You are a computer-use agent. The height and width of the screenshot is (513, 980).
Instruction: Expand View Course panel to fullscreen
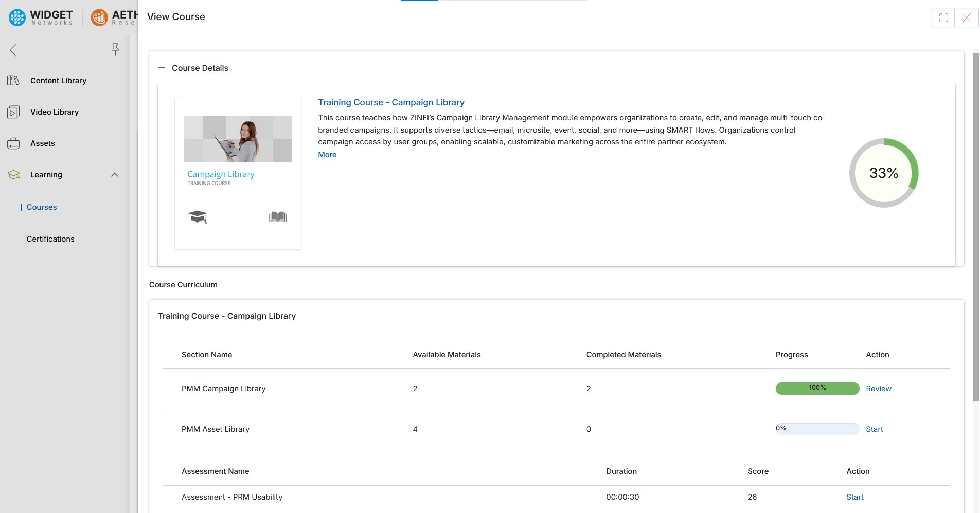pyautogui.click(x=943, y=18)
